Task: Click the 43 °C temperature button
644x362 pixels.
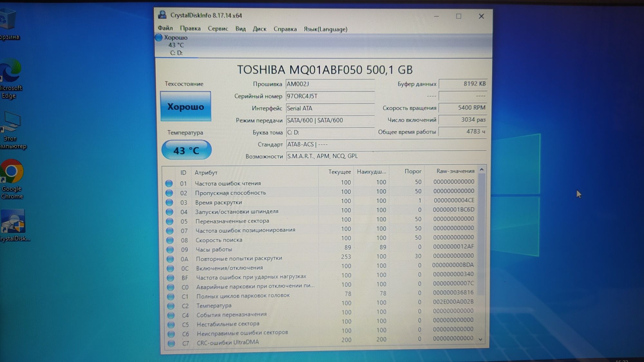Action: click(x=186, y=150)
